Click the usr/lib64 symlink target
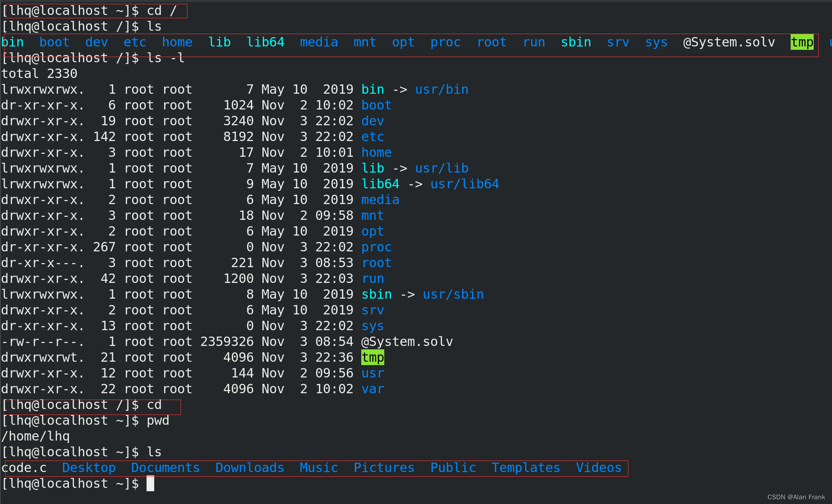The image size is (832, 504). coord(464,184)
